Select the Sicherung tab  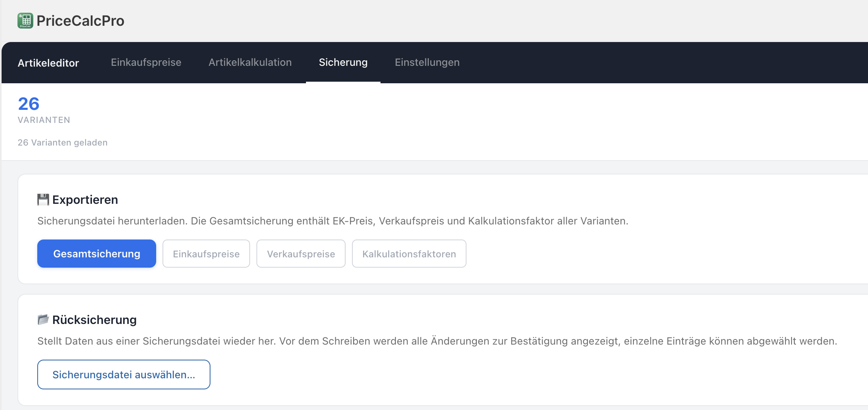point(343,62)
